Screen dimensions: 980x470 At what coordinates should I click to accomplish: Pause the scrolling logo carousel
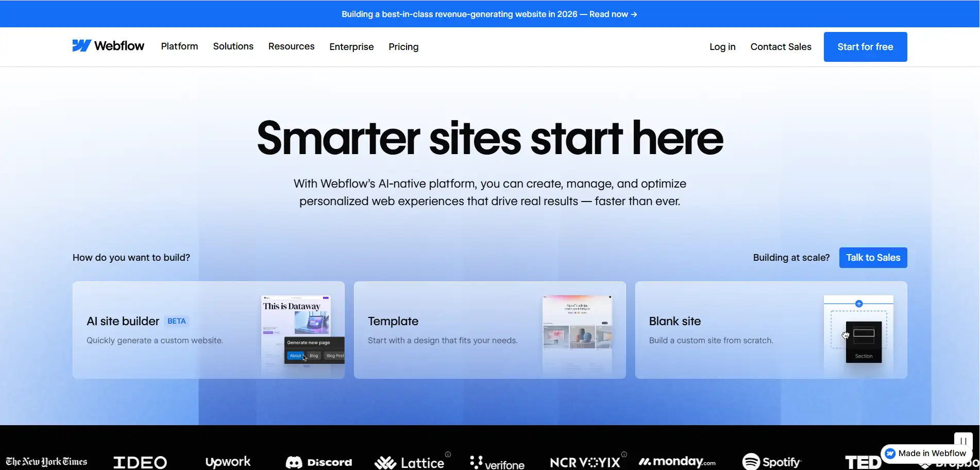tap(963, 441)
